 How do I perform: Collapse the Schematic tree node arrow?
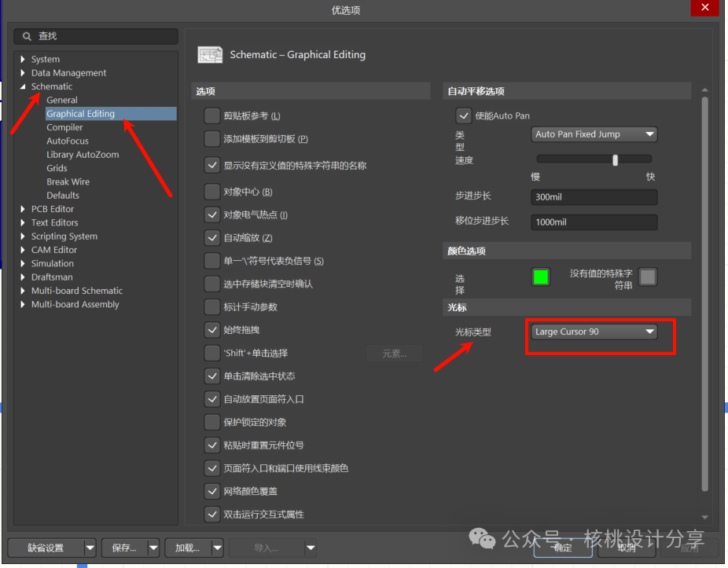23,86
